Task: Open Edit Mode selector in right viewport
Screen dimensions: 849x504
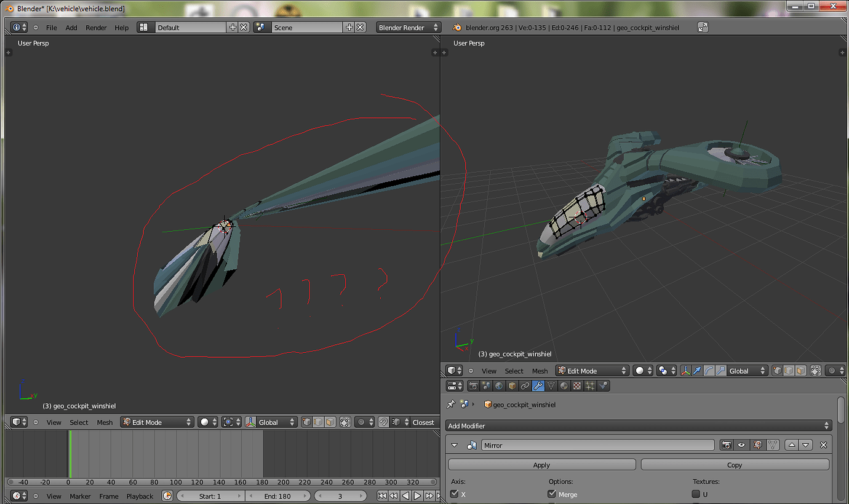Action: pos(592,371)
